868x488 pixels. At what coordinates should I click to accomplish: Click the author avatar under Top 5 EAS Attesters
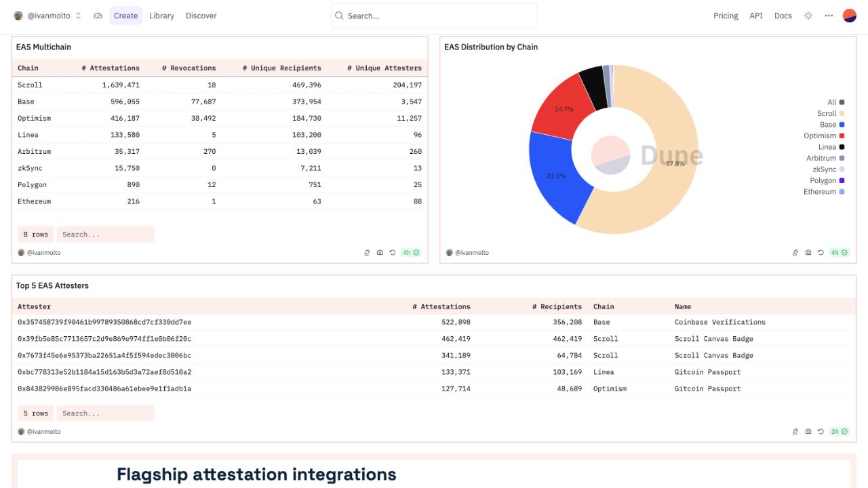pyautogui.click(x=21, y=432)
